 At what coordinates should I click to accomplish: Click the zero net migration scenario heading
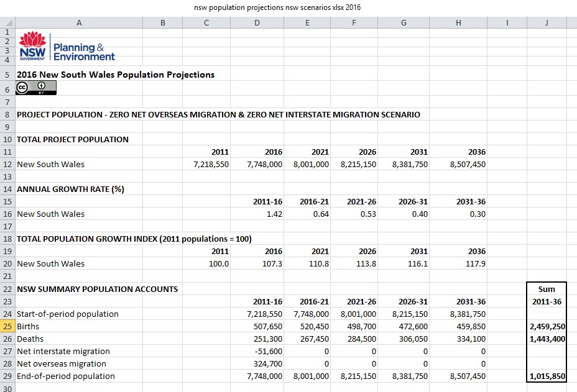click(x=218, y=115)
